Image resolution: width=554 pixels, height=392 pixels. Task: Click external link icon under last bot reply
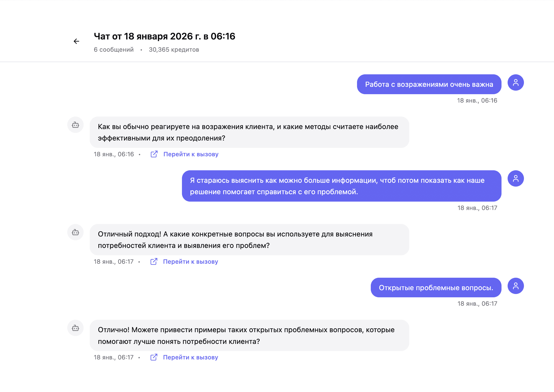click(154, 357)
